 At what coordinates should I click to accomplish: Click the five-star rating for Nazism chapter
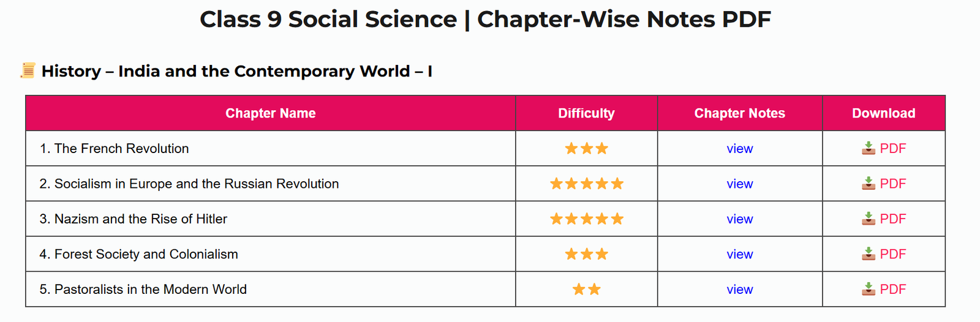click(586, 219)
